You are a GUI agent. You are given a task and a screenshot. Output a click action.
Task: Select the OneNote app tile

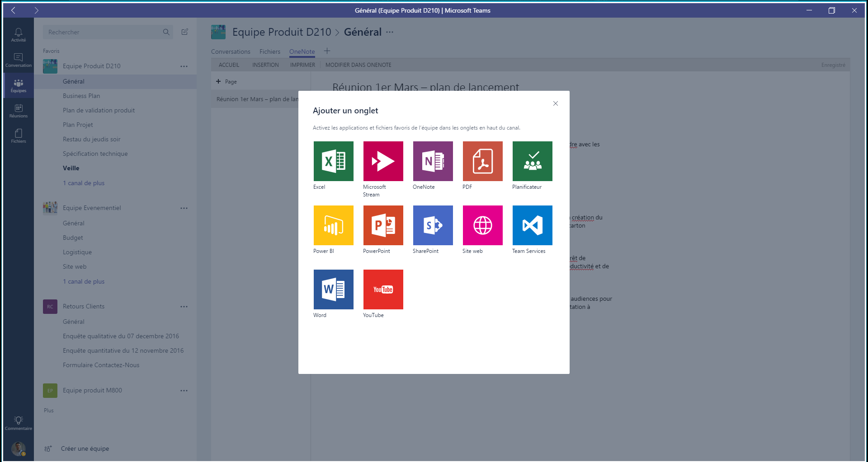click(433, 161)
